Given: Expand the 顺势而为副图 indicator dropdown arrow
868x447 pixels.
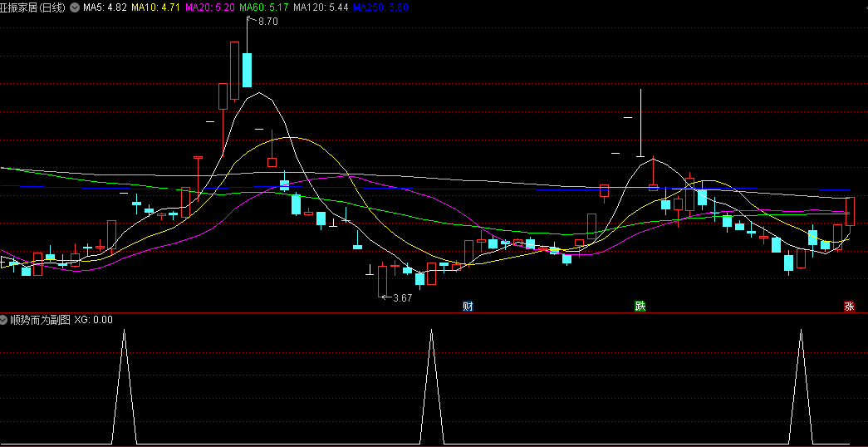Looking at the screenshot, I should 4,320.
